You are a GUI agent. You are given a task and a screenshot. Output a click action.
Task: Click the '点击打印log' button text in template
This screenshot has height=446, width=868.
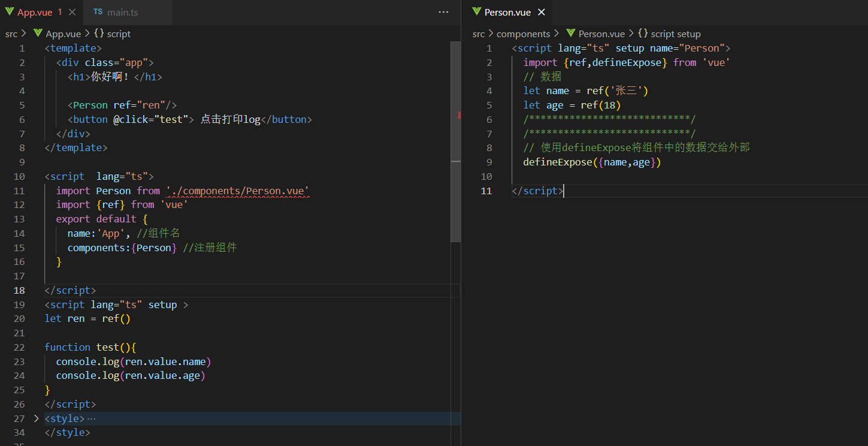[x=231, y=119]
